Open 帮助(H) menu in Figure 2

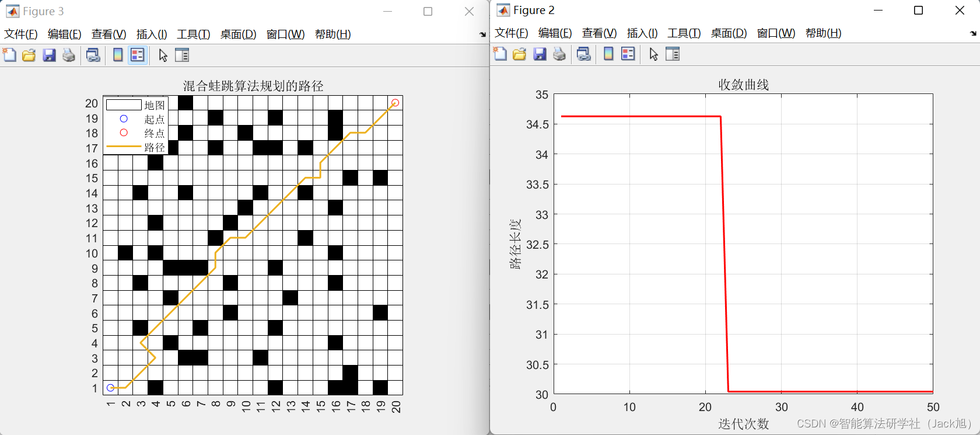pos(823,33)
